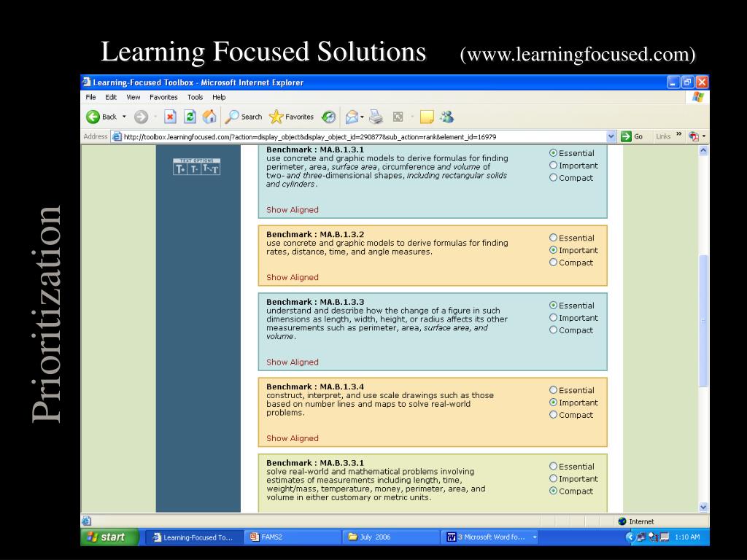This screenshot has width=747, height=560.
Task: Click Show Aligned under MA.B.1.3.4
Action: click(292, 438)
